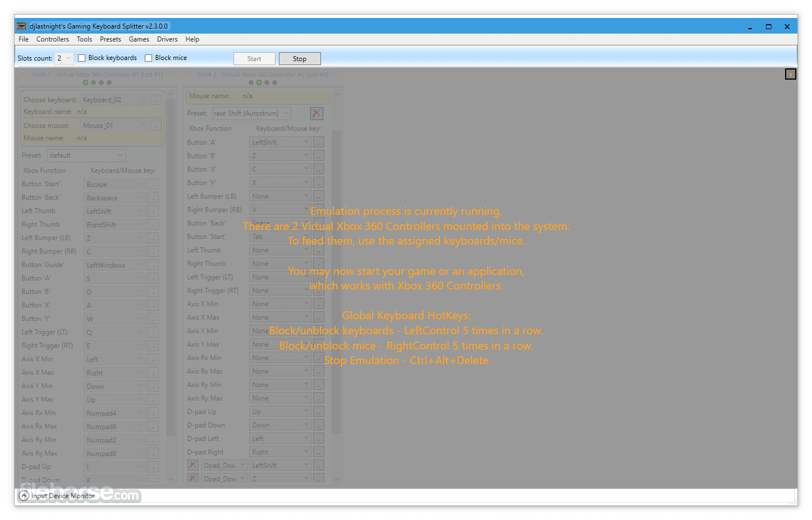Screen dimensions: 812x520
Task: Click the green first LED in Slot 1
Action: [85, 82]
